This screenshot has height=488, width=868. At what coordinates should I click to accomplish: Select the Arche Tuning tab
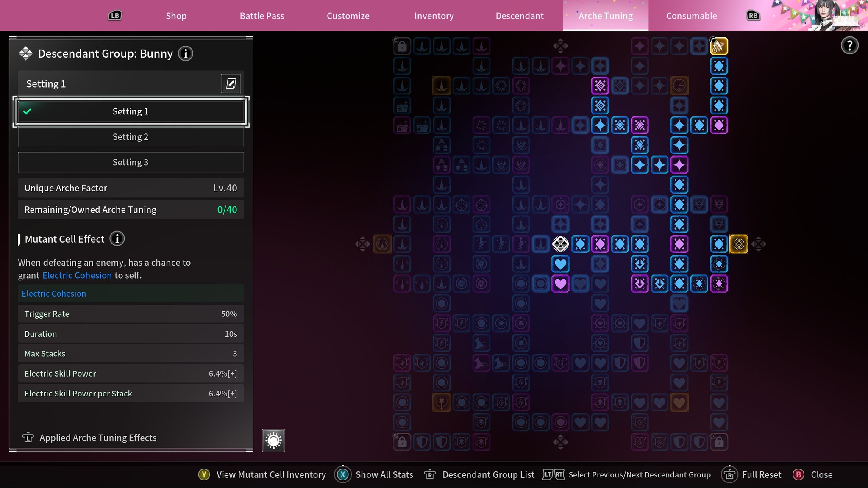606,16
